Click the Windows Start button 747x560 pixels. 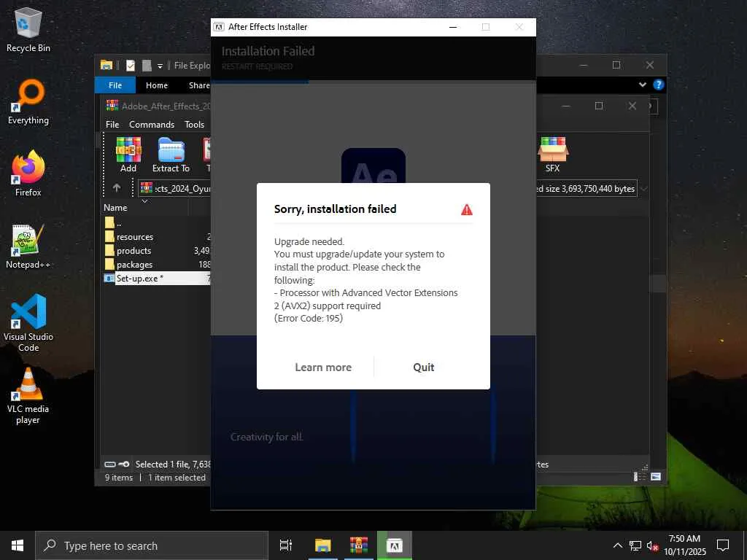[18, 545]
